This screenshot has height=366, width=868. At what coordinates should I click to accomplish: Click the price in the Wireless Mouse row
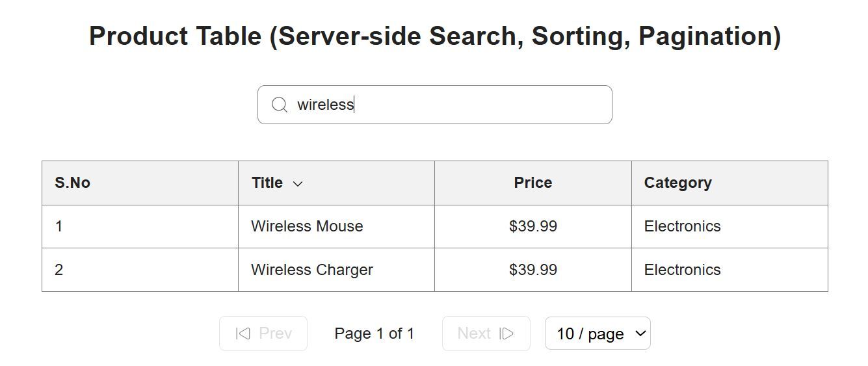(x=533, y=226)
